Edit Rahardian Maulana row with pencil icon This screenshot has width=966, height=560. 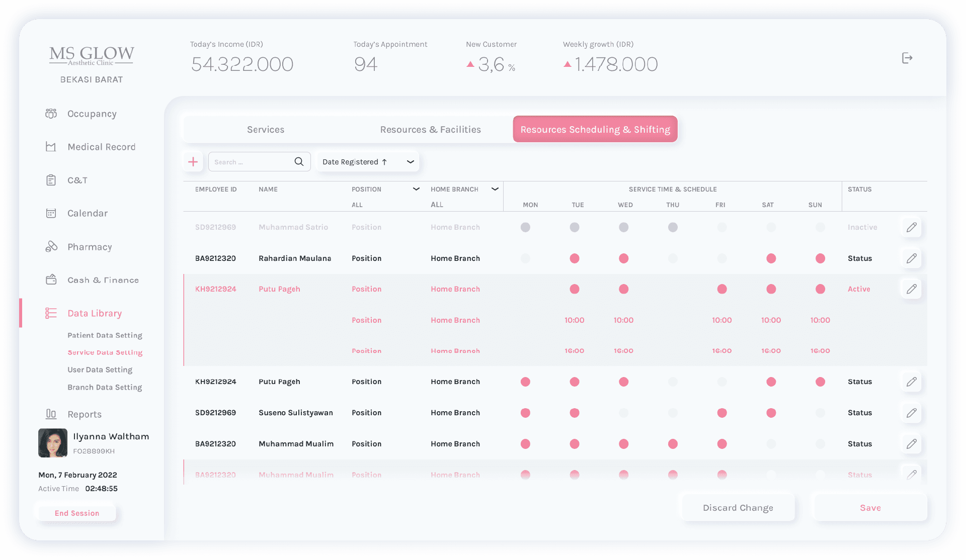pos(911,258)
